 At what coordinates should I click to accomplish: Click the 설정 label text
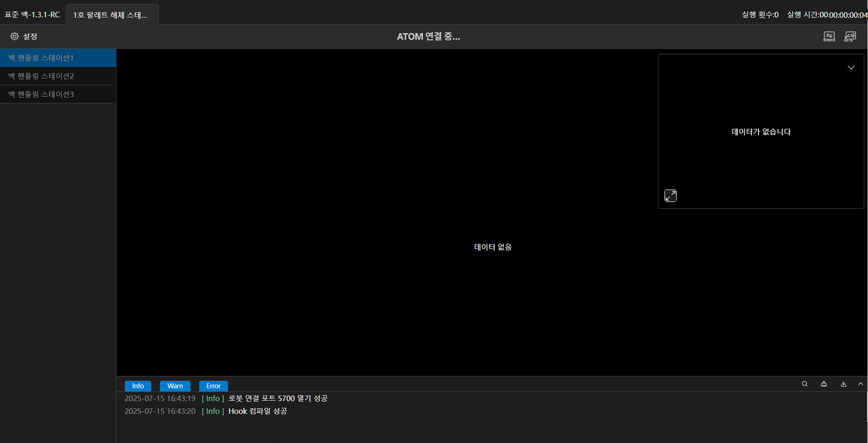[x=30, y=36]
